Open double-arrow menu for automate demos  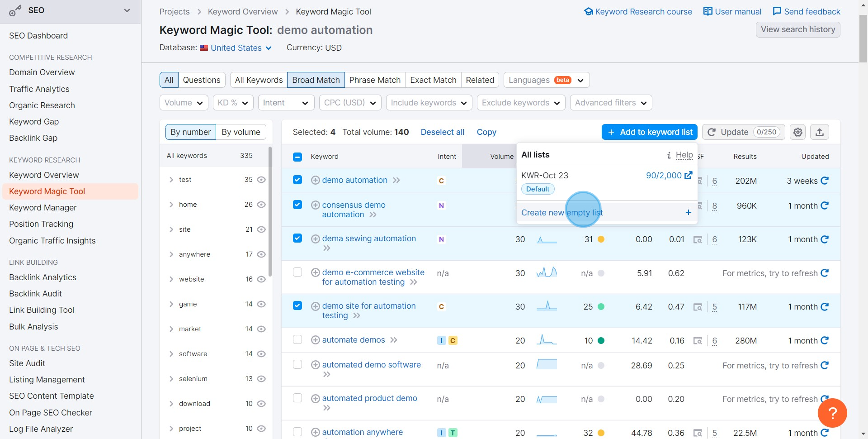click(394, 340)
